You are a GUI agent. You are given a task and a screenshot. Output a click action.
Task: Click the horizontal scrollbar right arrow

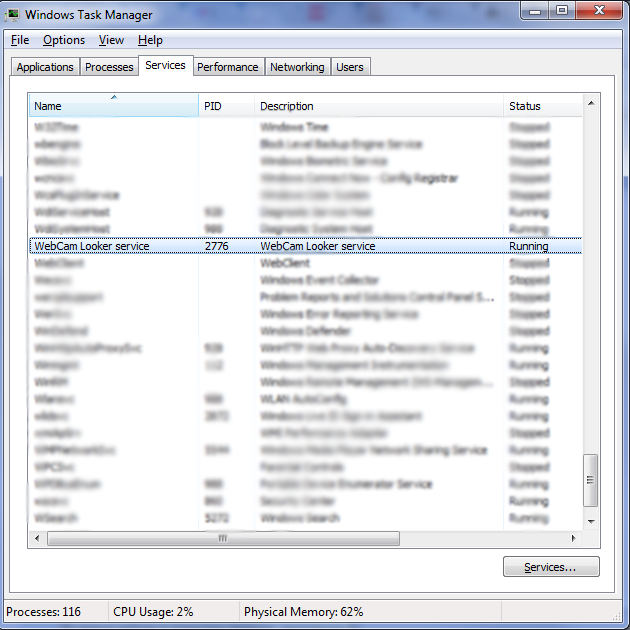[x=574, y=538]
